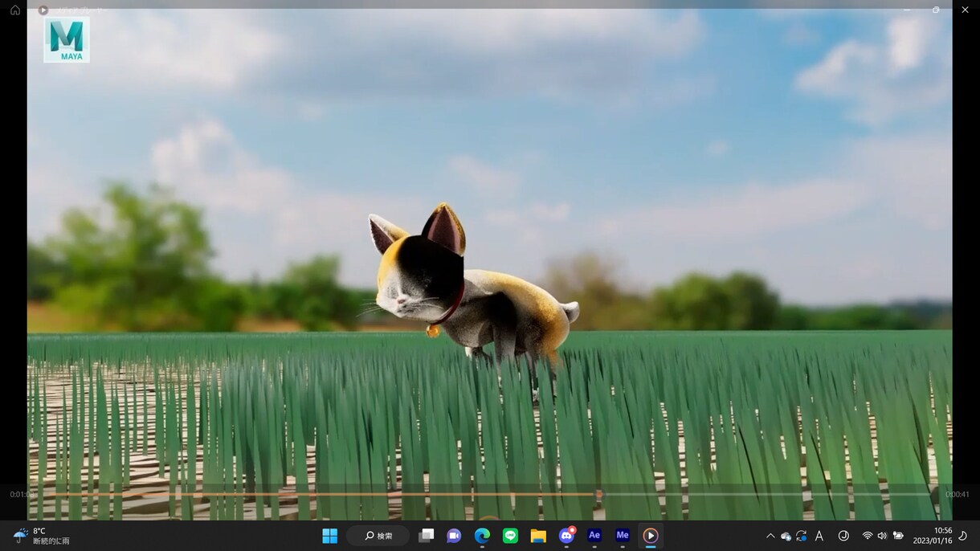Open Microsoft Edge from the taskbar
Image resolution: width=980 pixels, height=551 pixels.
point(482,536)
